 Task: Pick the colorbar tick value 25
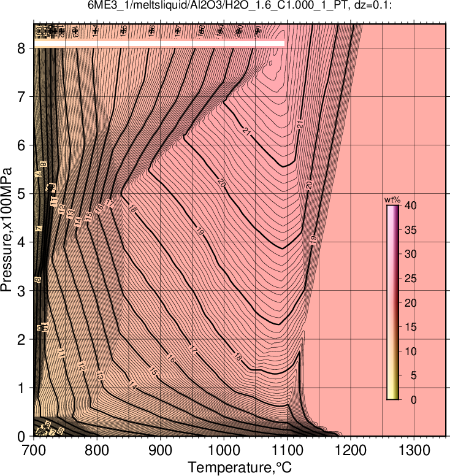point(411,278)
